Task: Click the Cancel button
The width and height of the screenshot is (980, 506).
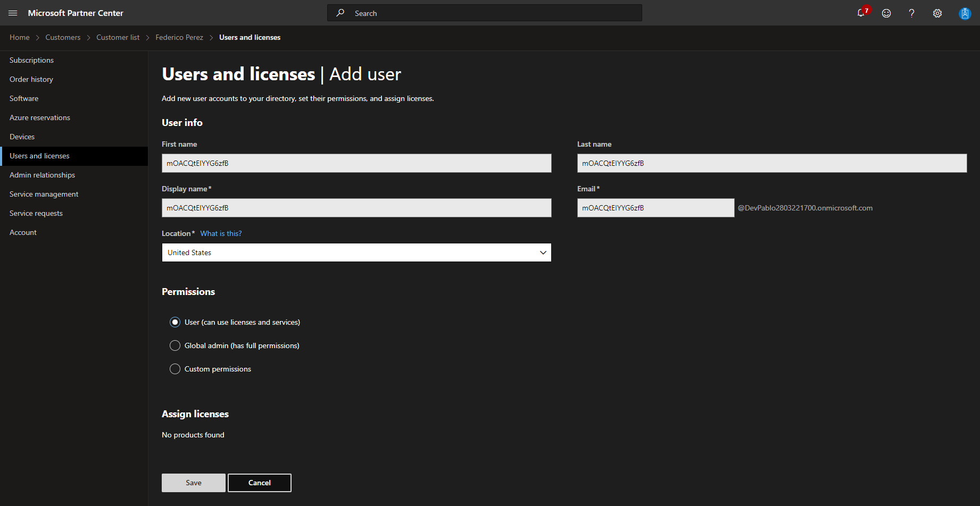Action: coord(260,483)
